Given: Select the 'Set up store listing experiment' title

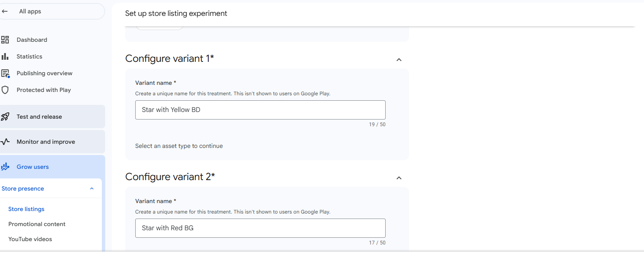Looking at the screenshot, I should (x=176, y=13).
